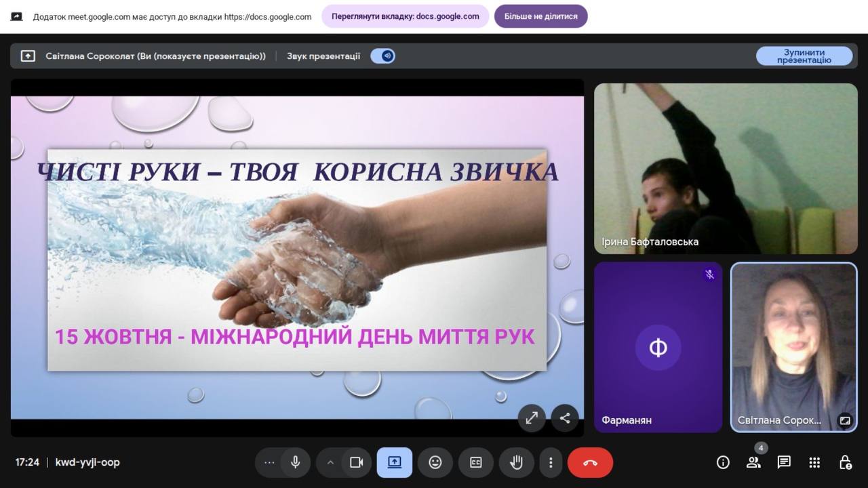Show the participants list

pos(753,462)
